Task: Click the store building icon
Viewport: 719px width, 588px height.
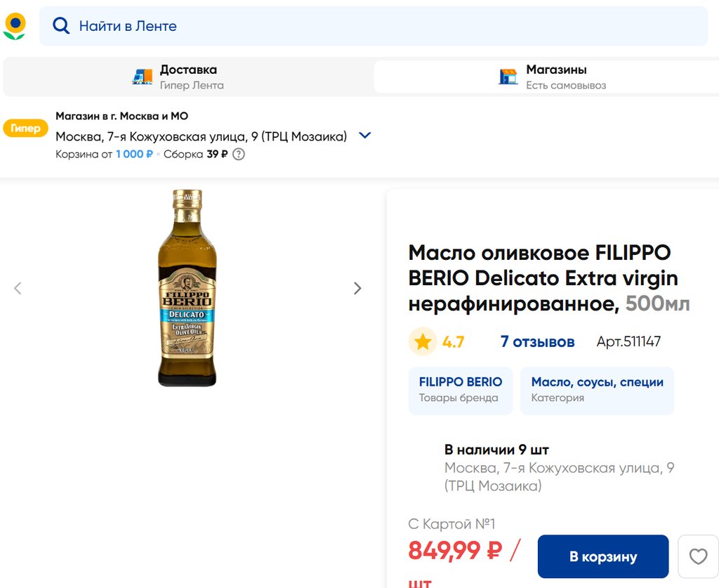Action: coord(508,77)
